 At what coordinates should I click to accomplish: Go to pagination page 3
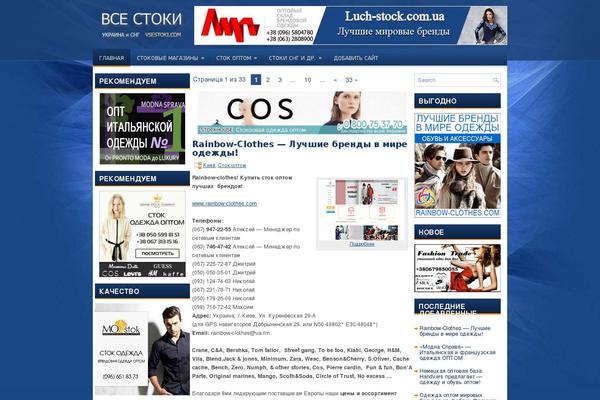280,80
